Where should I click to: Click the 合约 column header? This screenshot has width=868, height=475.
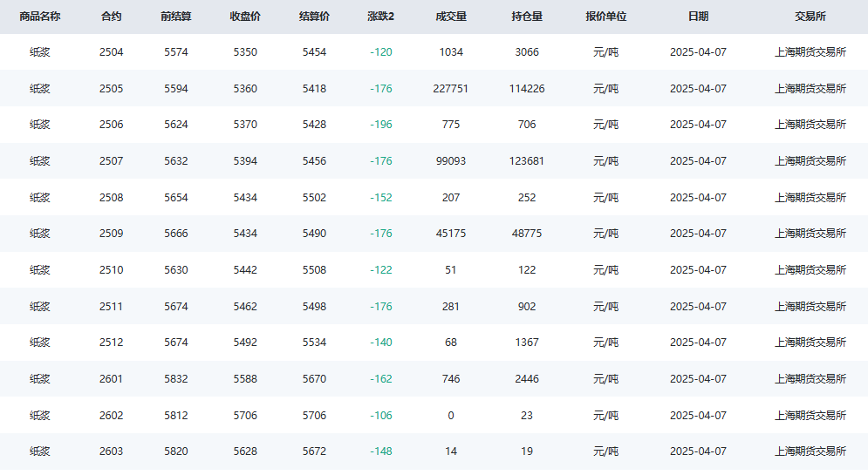112,17
